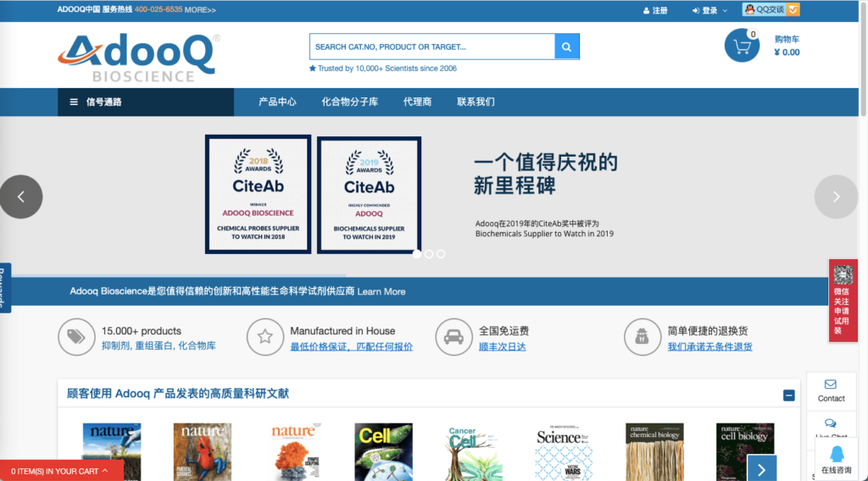
Task: Go to next banner slide
Action: (836, 196)
